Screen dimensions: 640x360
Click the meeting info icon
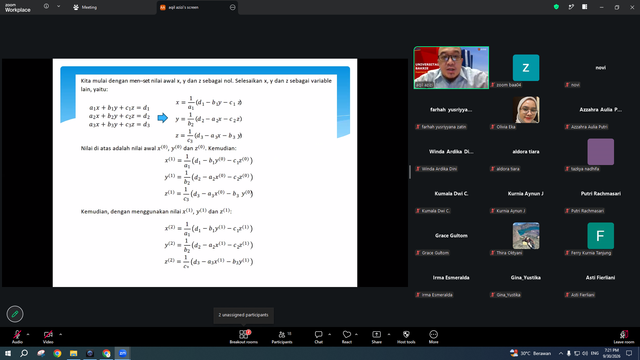click(x=46, y=7)
